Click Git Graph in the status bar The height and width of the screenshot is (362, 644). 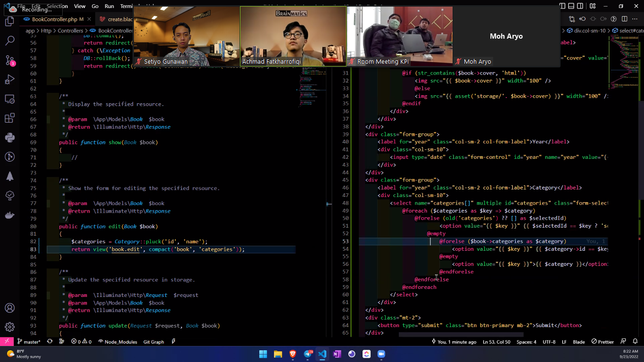[154, 342]
